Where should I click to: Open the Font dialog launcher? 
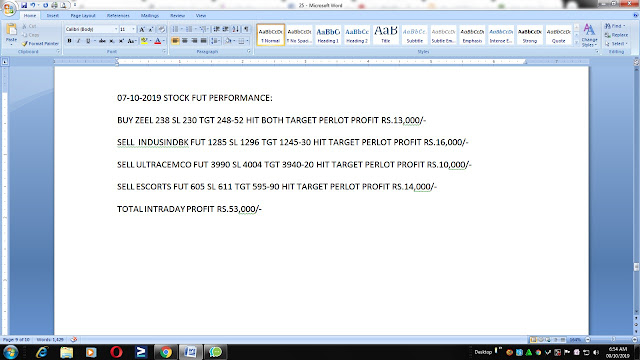point(164,51)
